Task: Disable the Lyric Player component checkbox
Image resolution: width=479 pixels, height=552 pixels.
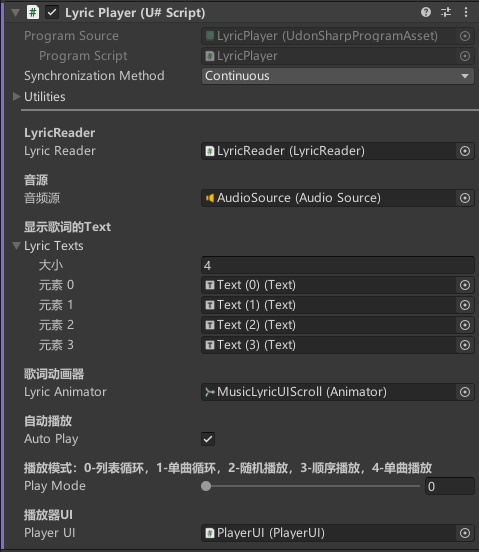Action: (x=52, y=13)
